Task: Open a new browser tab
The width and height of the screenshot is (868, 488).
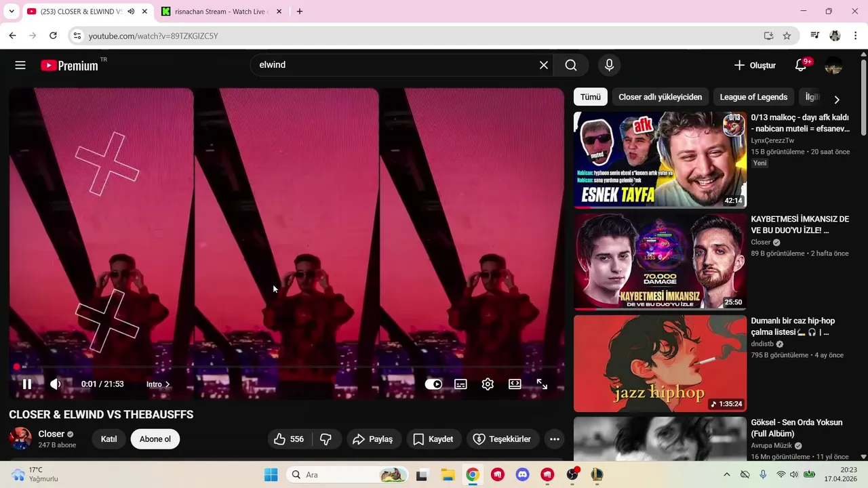Action: pos(300,12)
